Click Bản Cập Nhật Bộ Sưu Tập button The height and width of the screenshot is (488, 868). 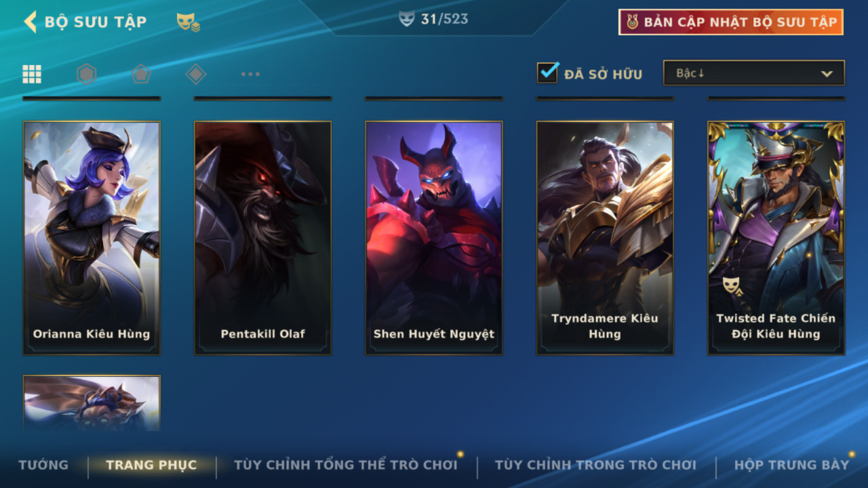pyautogui.click(x=731, y=22)
